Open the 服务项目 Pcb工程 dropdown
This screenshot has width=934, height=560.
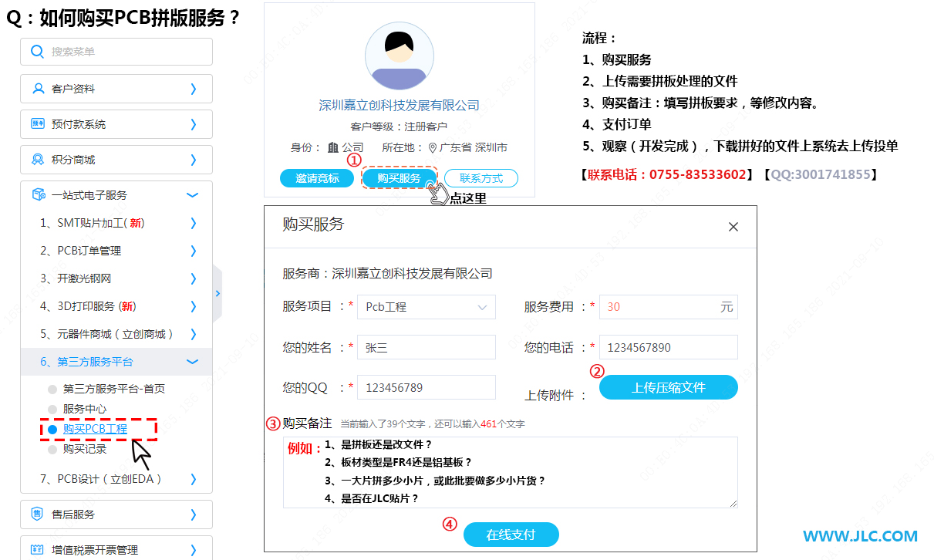click(426, 307)
